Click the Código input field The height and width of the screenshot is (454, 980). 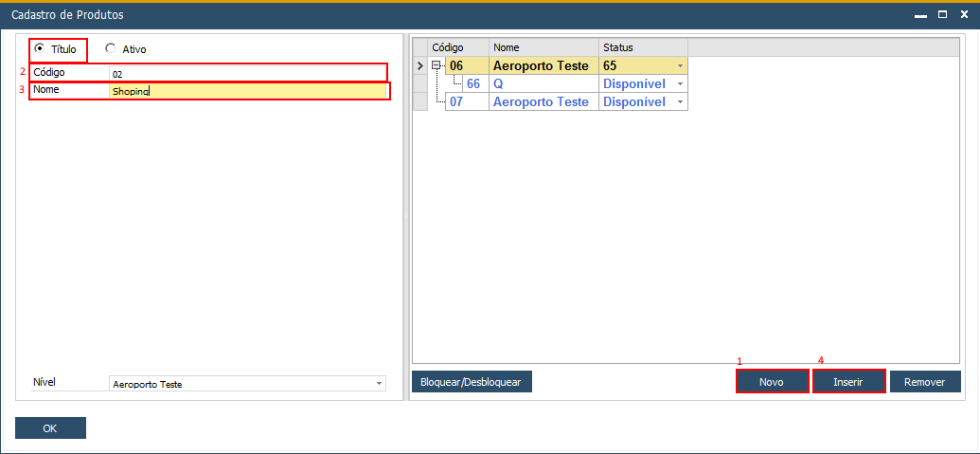[247, 73]
